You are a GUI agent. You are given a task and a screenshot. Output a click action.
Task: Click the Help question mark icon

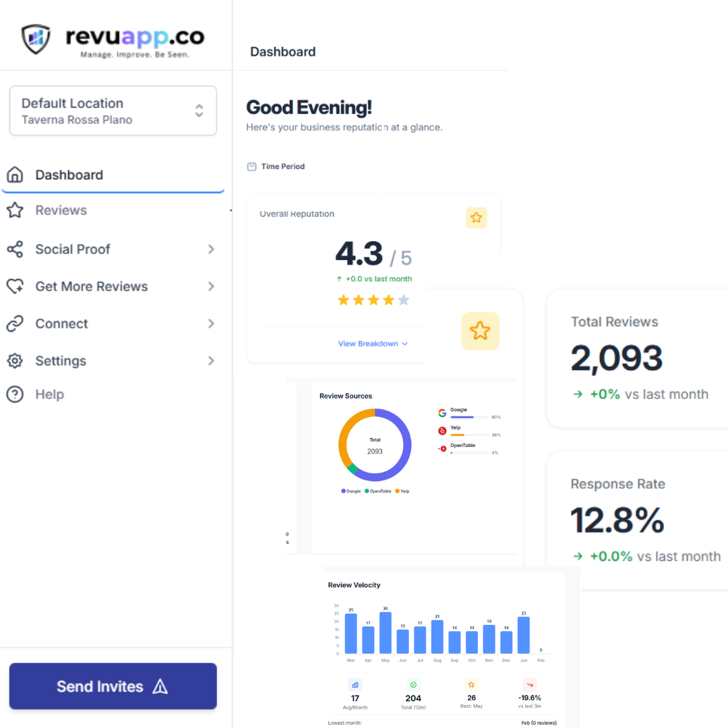(15, 395)
